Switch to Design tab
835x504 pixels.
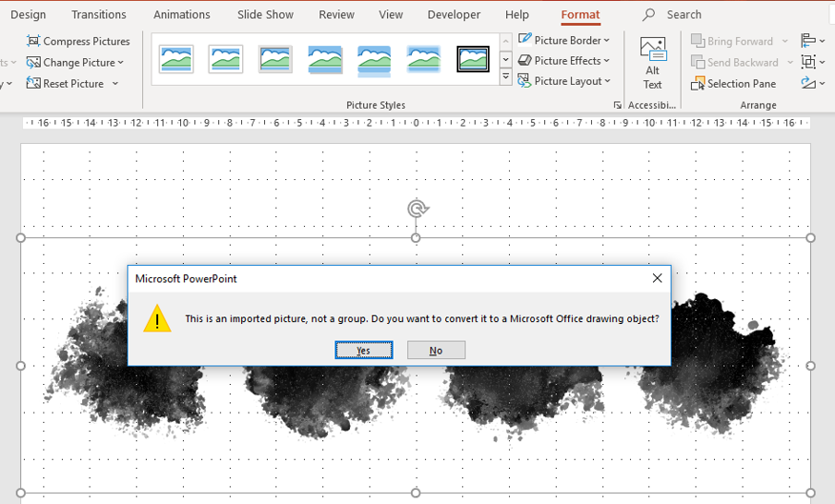click(29, 15)
